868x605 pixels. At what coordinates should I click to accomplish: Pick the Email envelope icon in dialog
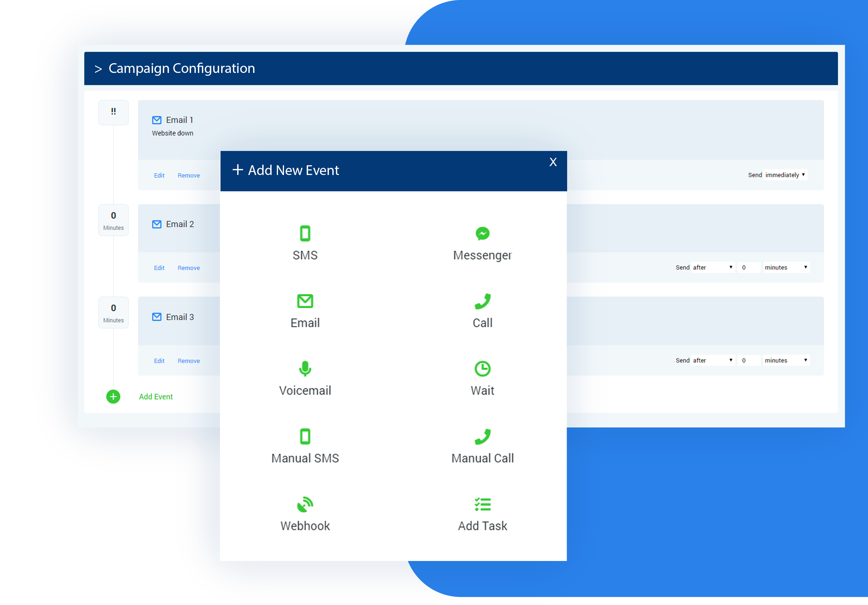[x=305, y=301]
